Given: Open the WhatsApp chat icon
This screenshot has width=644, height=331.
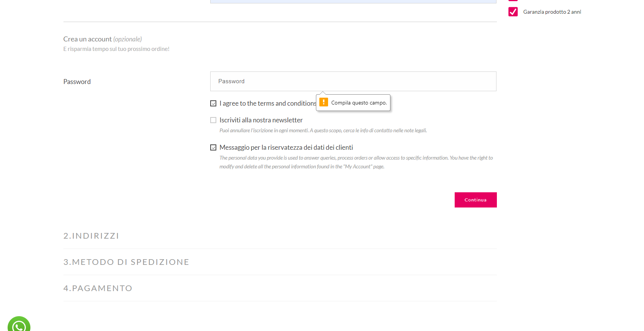Looking at the screenshot, I should point(19,325).
